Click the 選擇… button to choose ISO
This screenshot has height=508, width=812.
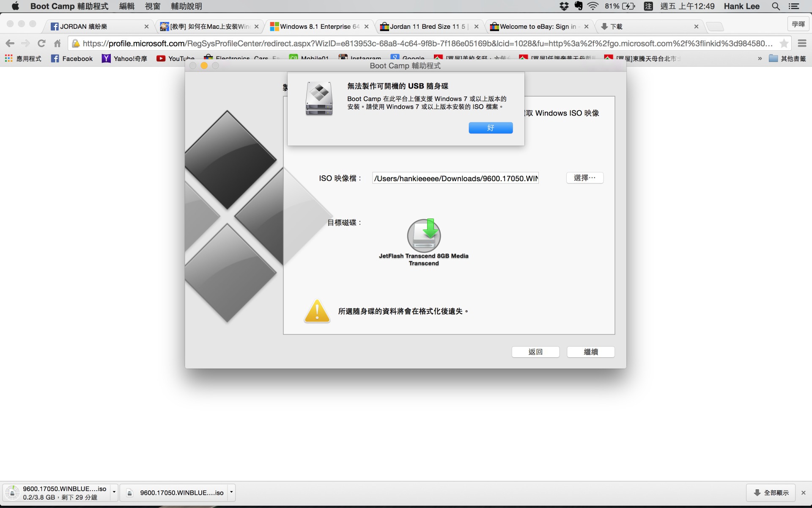tap(584, 178)
